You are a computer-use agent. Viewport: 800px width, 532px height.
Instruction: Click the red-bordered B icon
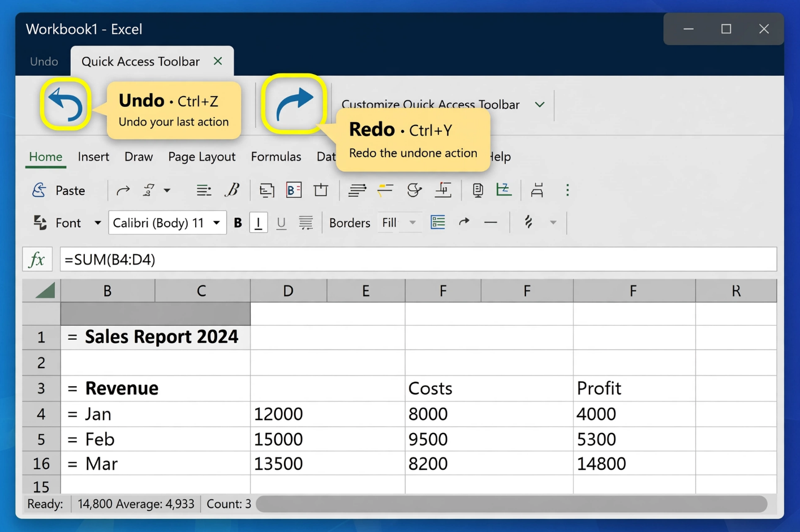(294, 190)
